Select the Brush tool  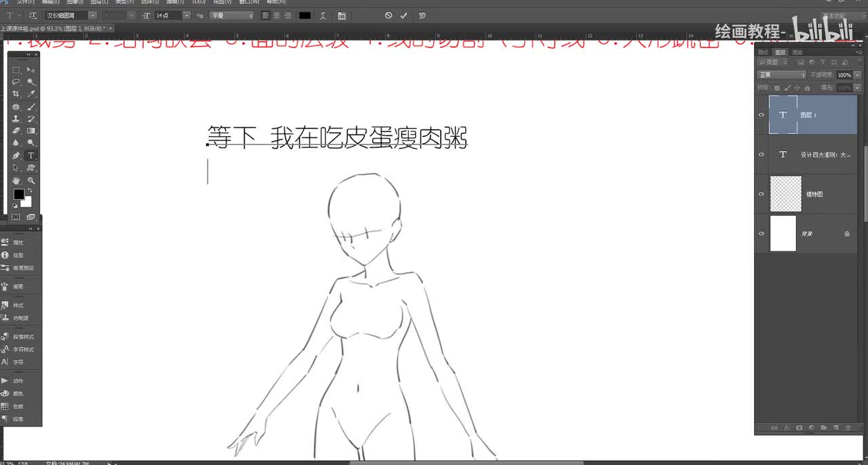(31, 107)
